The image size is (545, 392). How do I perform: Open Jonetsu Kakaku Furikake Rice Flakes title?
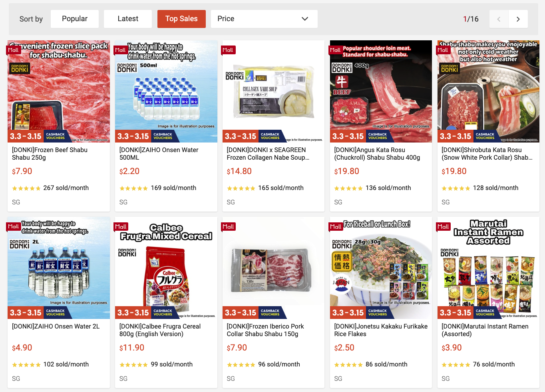coord(381,330)
